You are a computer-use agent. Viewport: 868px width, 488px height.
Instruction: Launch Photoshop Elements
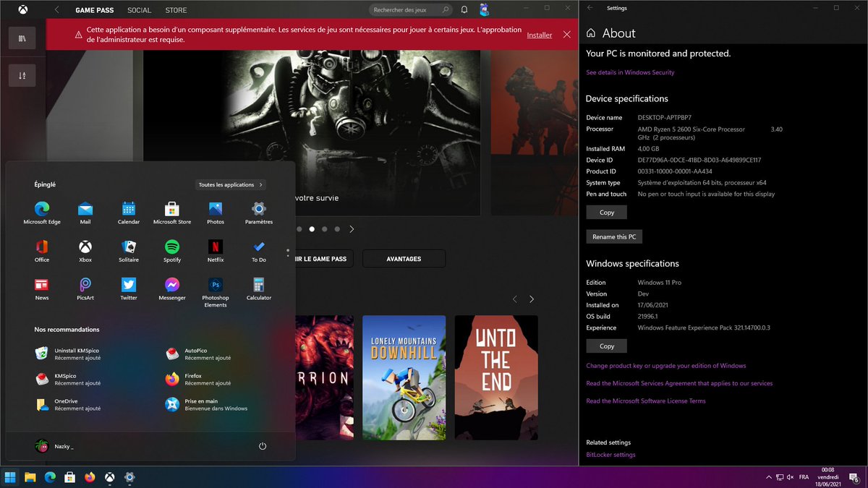(x=216, y=292)
